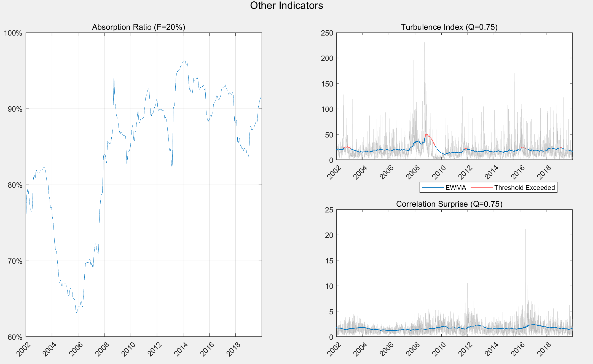
Task: Click the 'Threshold Exceeded' legend label
Action: 524,188
